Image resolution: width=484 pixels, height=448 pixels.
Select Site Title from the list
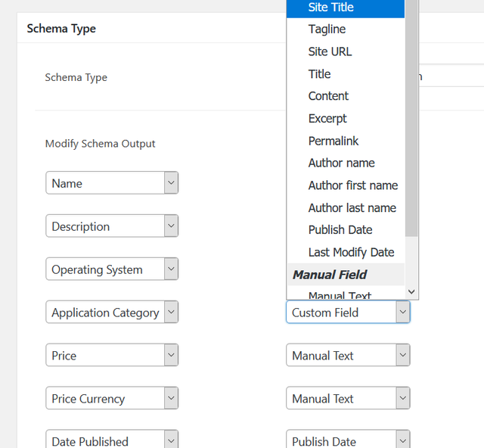click(x=346, y=8)
